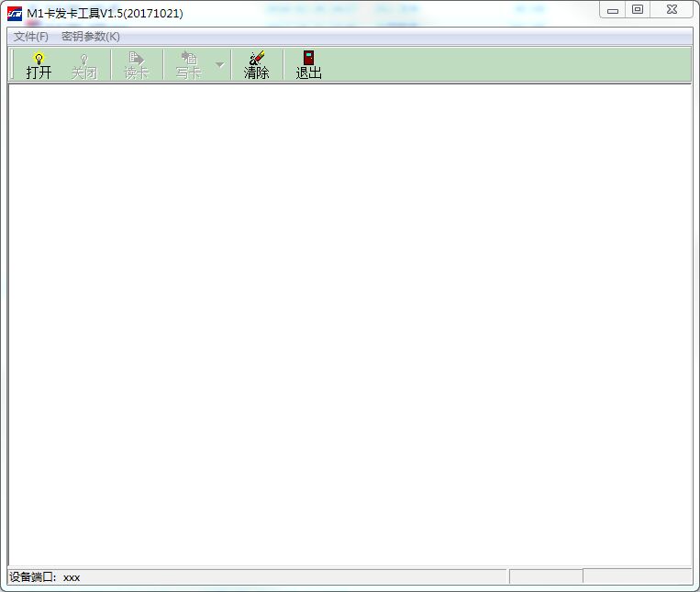
Task: Click the 关闭 (Close device) toolbar icon
Action: (84, 64)
